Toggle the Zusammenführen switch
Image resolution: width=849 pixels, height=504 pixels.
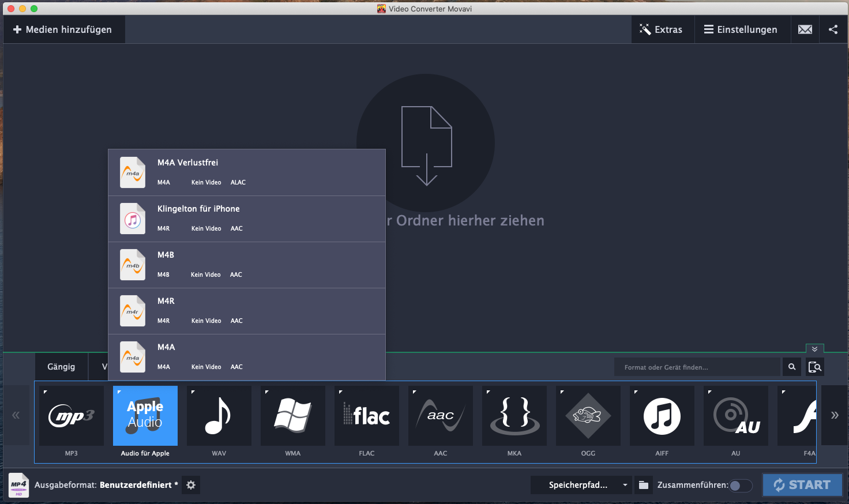[741, 486]
